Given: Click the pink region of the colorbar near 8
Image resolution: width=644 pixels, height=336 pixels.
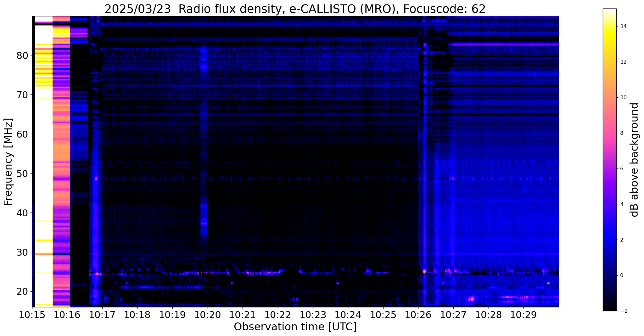Looking at the screenshot, I should 609,133.
